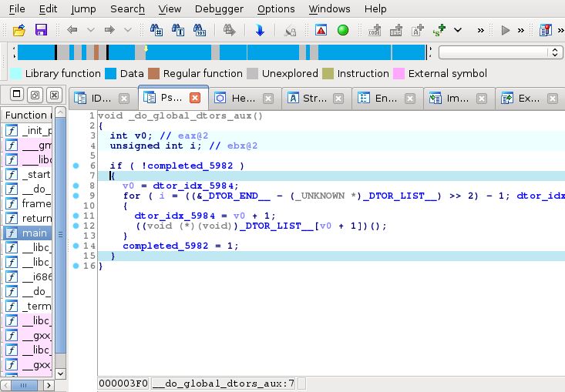
Task: Search for byte sequence binoculars icon
Action: click(x=200, y=30)
